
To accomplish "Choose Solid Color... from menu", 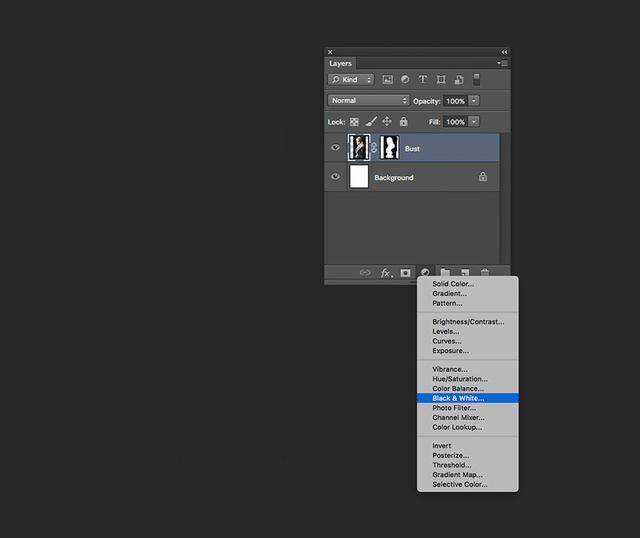I will [468, 284].
